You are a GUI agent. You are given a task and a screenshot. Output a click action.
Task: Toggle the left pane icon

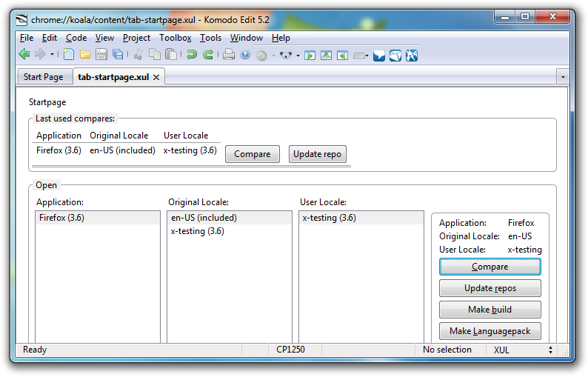[310, 56]
